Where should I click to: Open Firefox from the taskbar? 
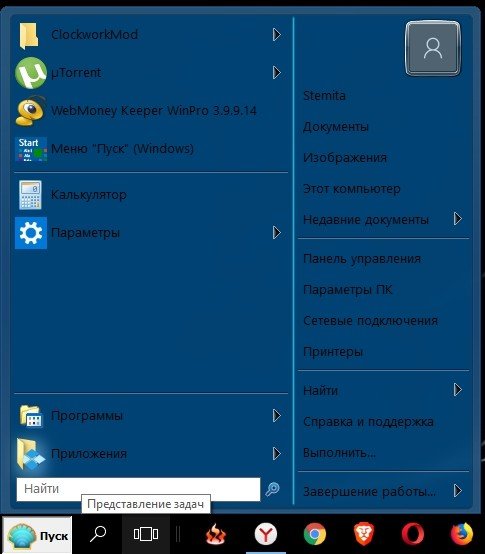pos(462,534)
